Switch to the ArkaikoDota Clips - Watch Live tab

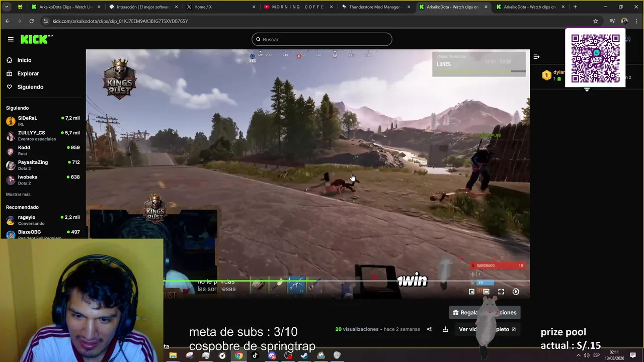(65, 7)
